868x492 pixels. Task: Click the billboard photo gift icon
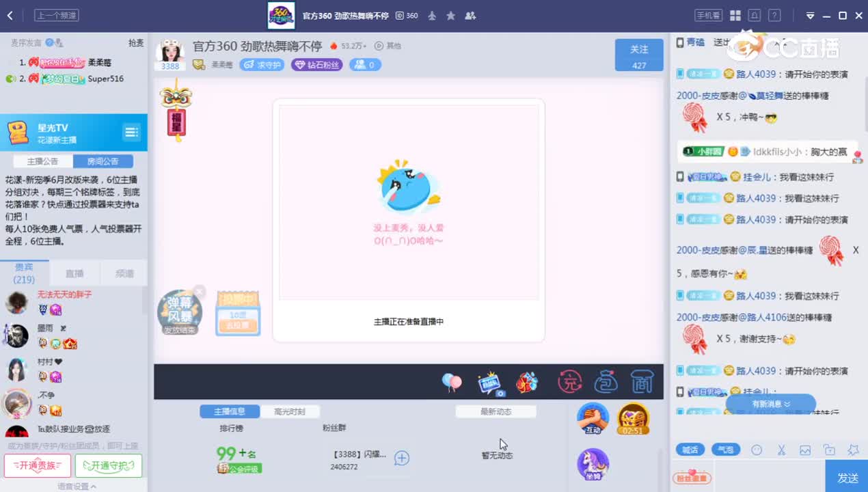pyautogui.click(x=489, y=383)
